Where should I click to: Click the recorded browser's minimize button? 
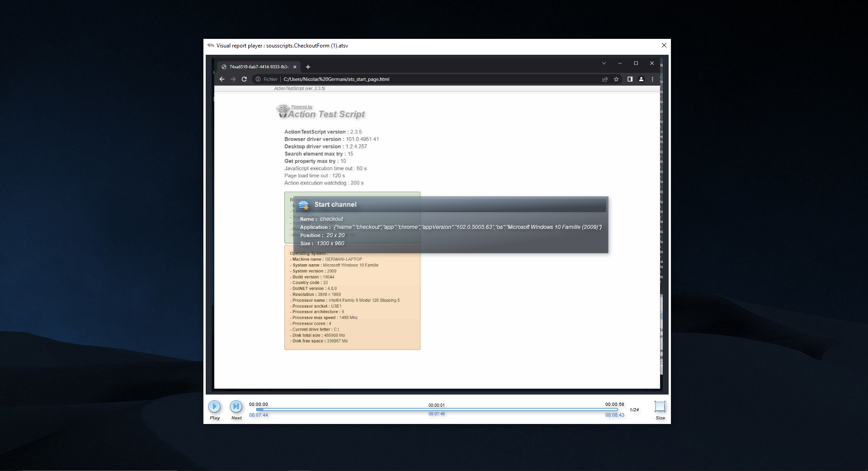620,63
